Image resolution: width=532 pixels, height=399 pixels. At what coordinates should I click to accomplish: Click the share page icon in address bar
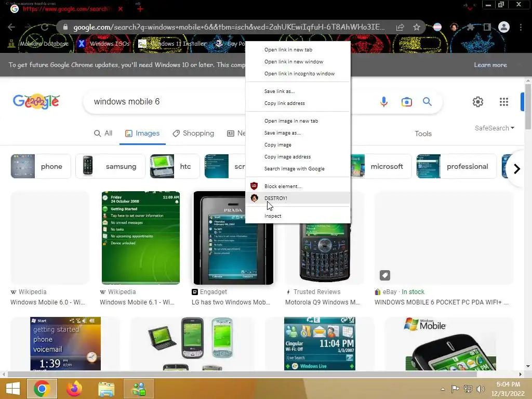tap(400, 27)
